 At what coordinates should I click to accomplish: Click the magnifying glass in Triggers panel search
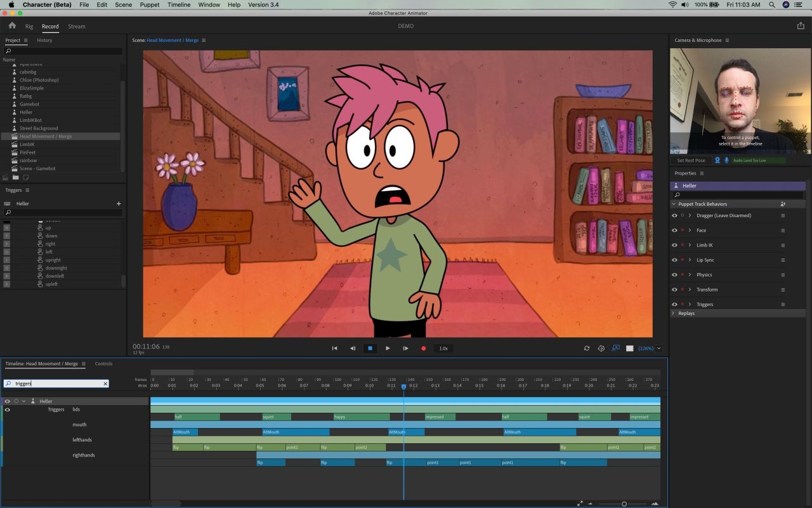click(x=7, y=212)
